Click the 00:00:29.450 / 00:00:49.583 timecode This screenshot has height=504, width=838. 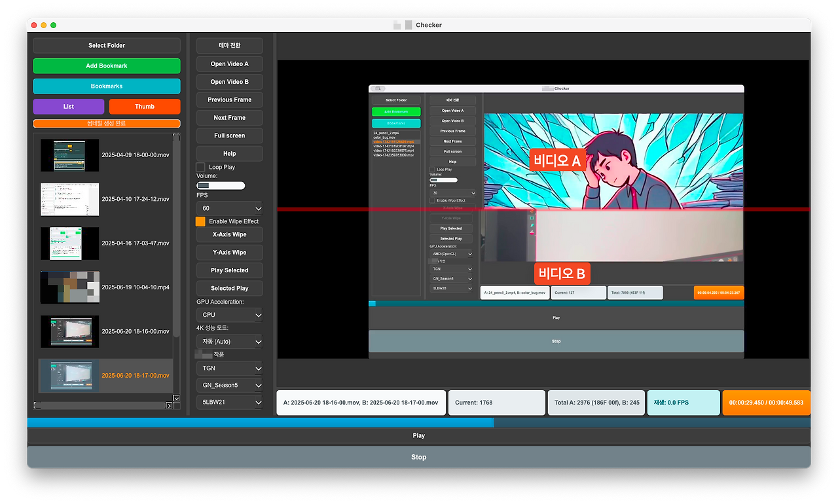(767, 403)
